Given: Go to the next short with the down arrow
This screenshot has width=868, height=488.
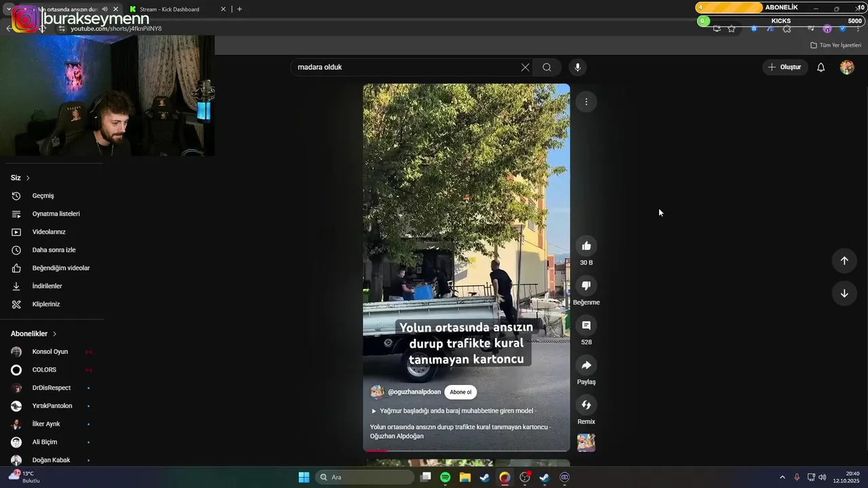Looking at the screenshot, I should click(x=844, y=293).
